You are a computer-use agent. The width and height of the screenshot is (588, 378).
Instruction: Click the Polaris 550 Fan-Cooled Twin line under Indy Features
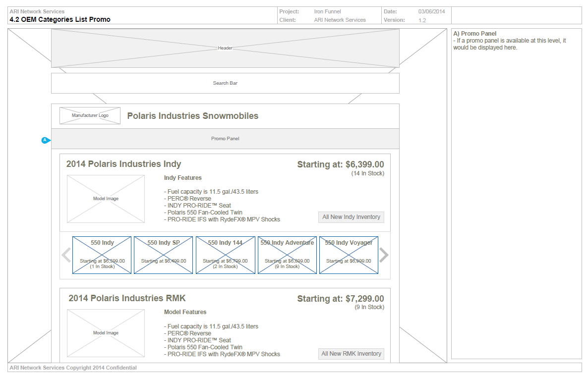point(203,213)
